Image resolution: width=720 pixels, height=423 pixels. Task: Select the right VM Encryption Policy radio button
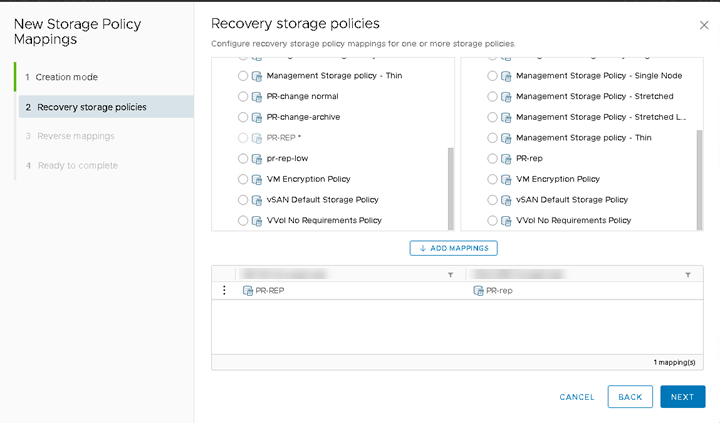[492, 179]
